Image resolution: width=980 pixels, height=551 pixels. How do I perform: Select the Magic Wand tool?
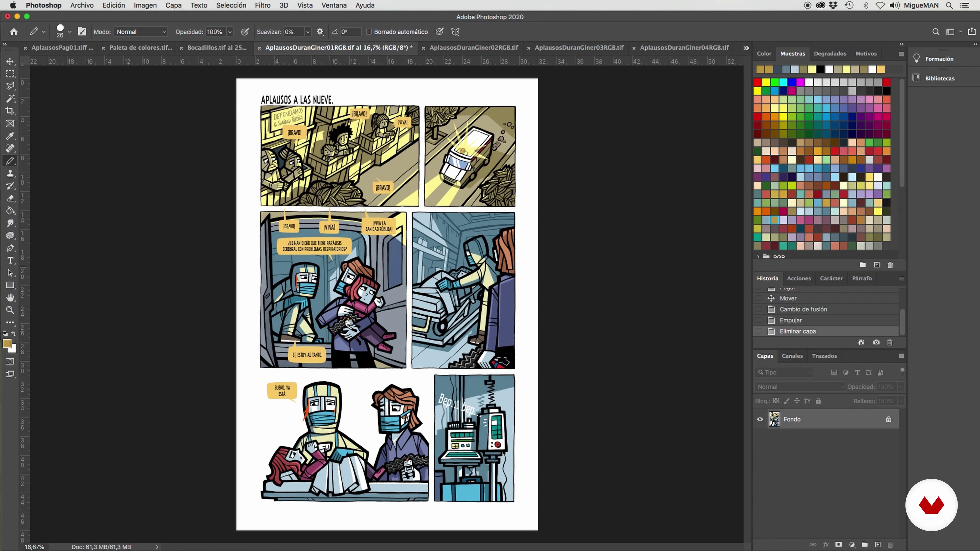[x=10, y=98]
